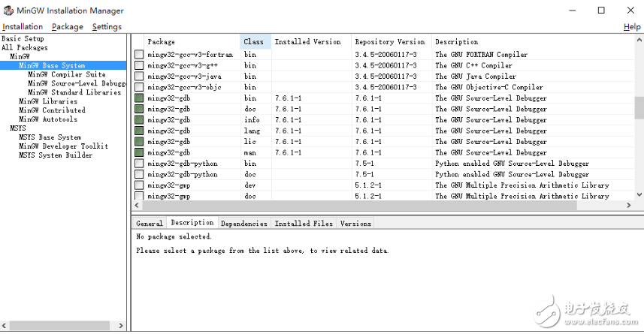The image size is (644, 334).
Task: Click the package list scroll-left arrow
Action: (137, 205)
